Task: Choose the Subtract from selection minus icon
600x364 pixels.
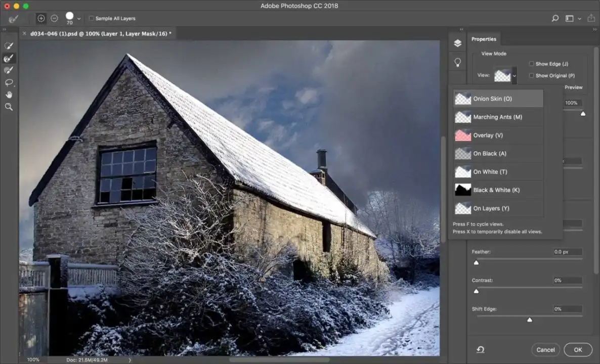Action: pos(54,18)
